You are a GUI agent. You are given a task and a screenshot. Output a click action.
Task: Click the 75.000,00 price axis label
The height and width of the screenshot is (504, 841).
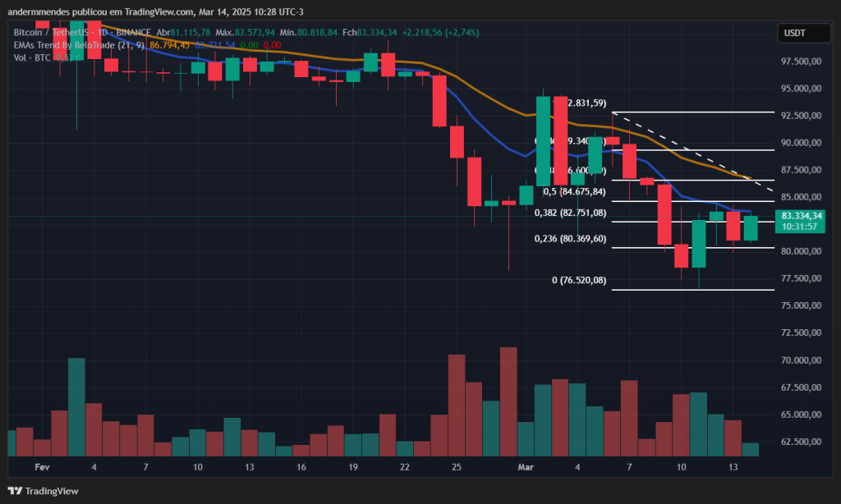pos(801,305)
